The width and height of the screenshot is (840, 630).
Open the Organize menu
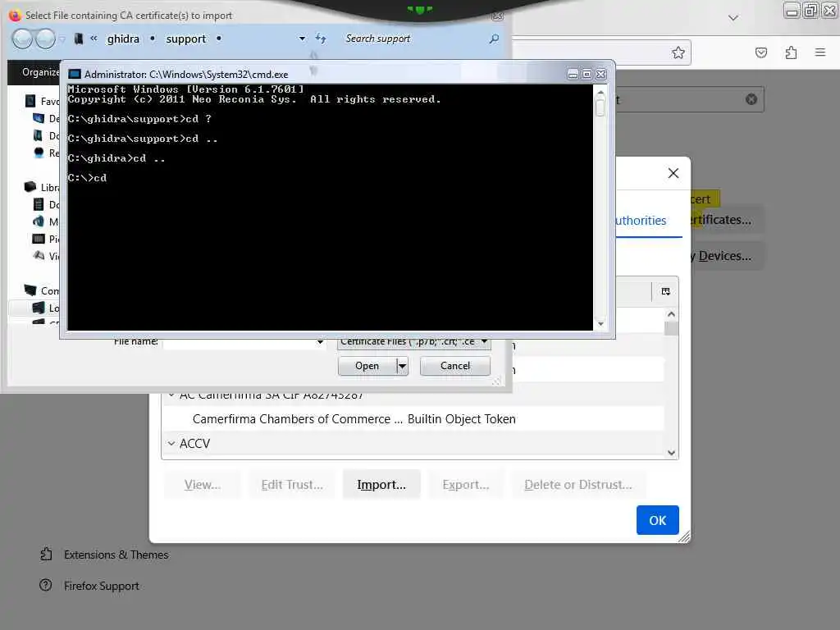[x=40, y=72]
